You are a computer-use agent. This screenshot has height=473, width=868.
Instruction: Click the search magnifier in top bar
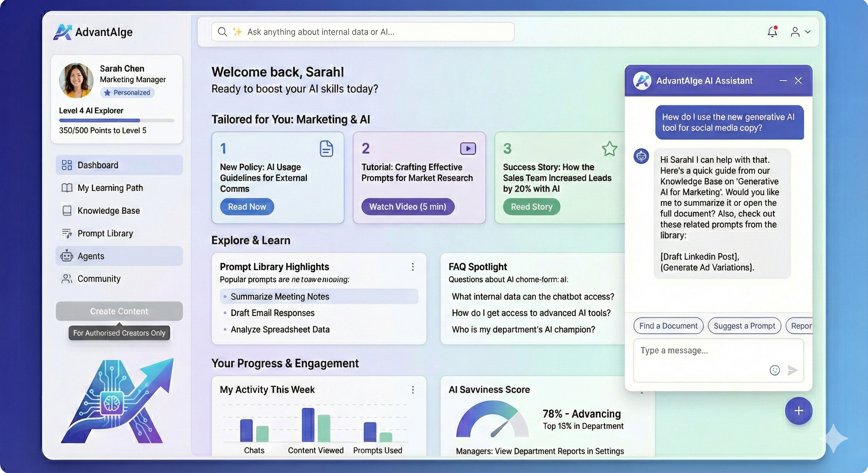(x=222, y=32)
